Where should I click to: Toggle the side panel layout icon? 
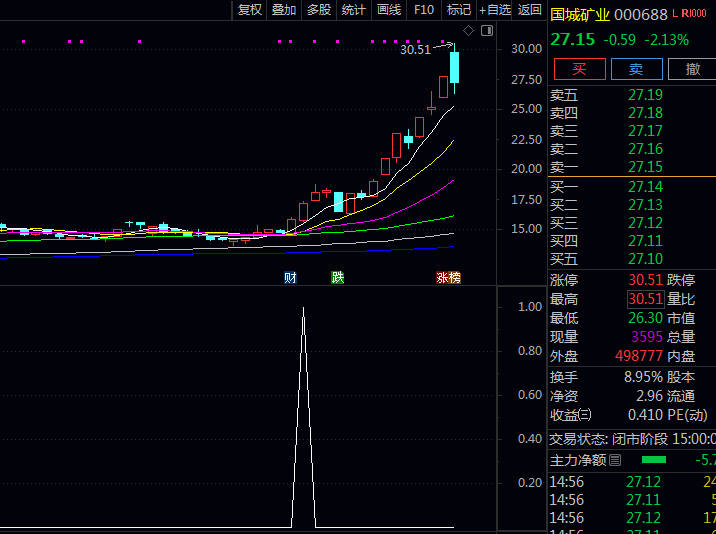click(487, 31)
